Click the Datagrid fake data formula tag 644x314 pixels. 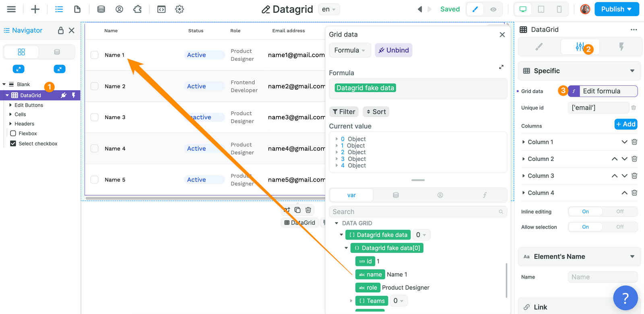[365, 88]
